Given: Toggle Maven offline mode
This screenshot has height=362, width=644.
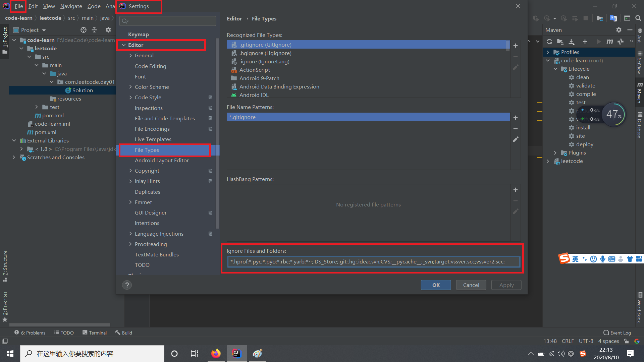Looking at the screenshot, I should click(621, 42).
